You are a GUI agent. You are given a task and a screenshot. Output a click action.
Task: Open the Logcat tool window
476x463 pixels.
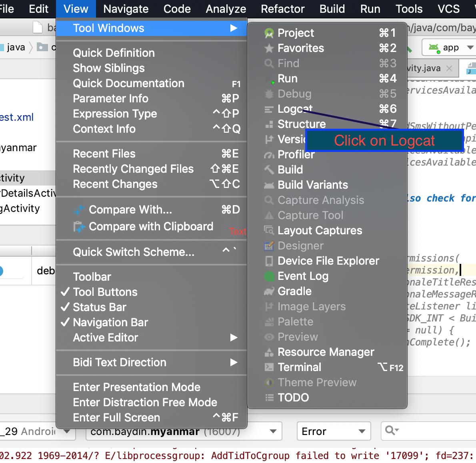point(295,109)
